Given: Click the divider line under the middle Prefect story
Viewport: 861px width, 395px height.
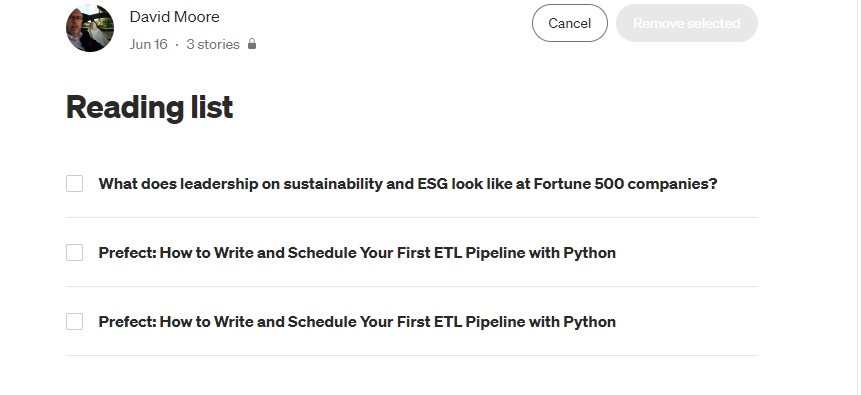Looking at the screenshot, I should pyautogui.click(x=412, y=286).
